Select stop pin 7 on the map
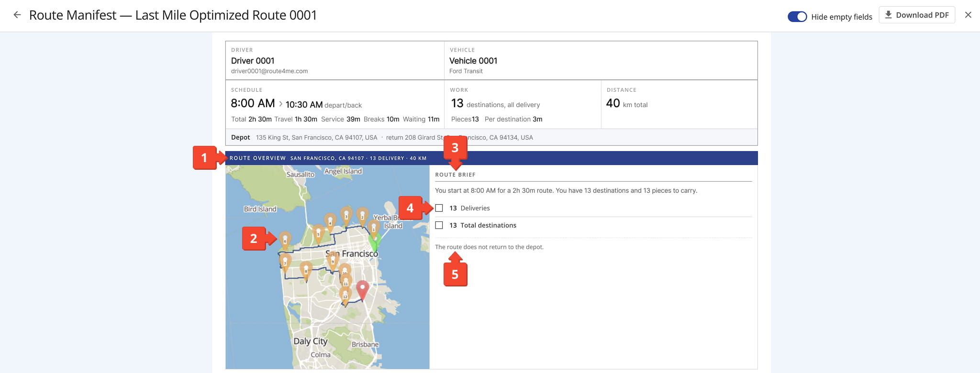 click(x=285, y=263)
